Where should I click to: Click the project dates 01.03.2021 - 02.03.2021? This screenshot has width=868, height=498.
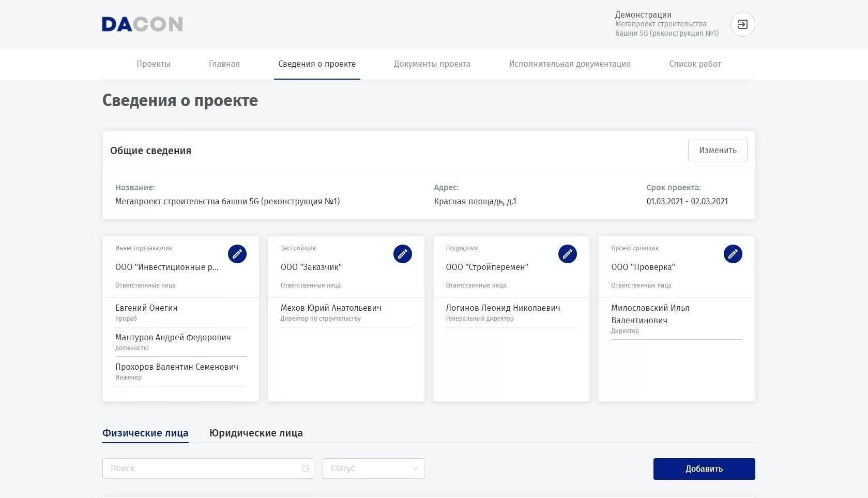click(687, 202)
